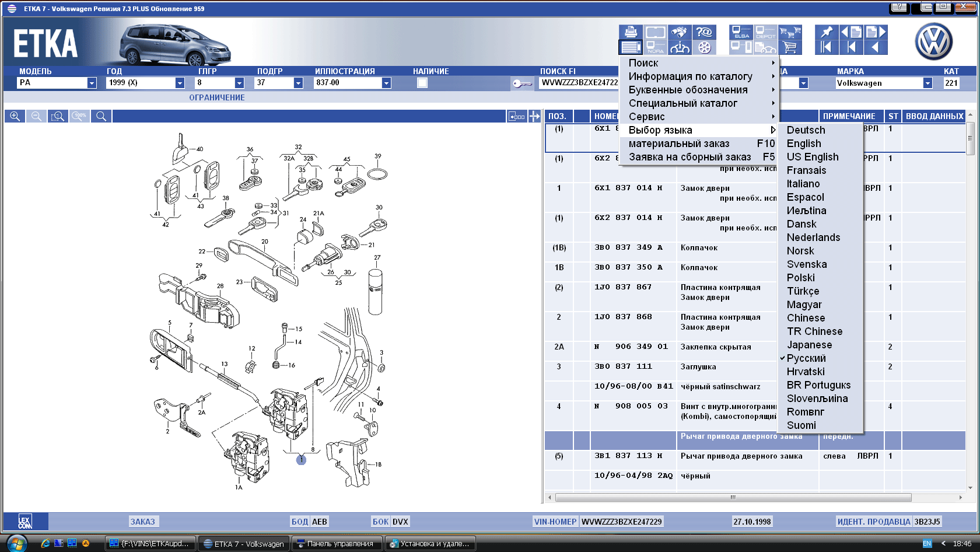Viewport: 980px width, 552px height.
Task: Select the zoom-to-area magnifier tool
Action: click(x=58, y=116)
